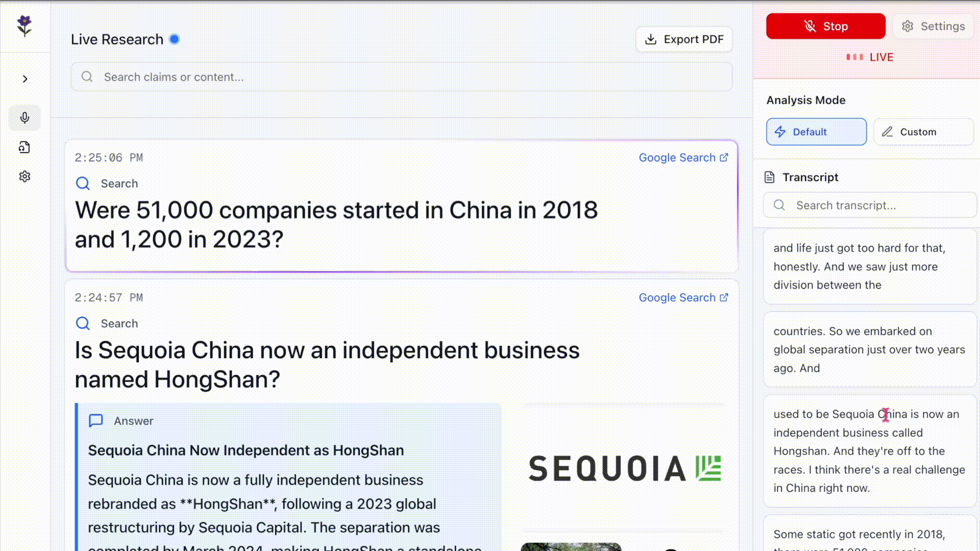Open the 51,000 companies claim card heading
Viewport: 980px width, 551px height.
click(x=336, y=224)
